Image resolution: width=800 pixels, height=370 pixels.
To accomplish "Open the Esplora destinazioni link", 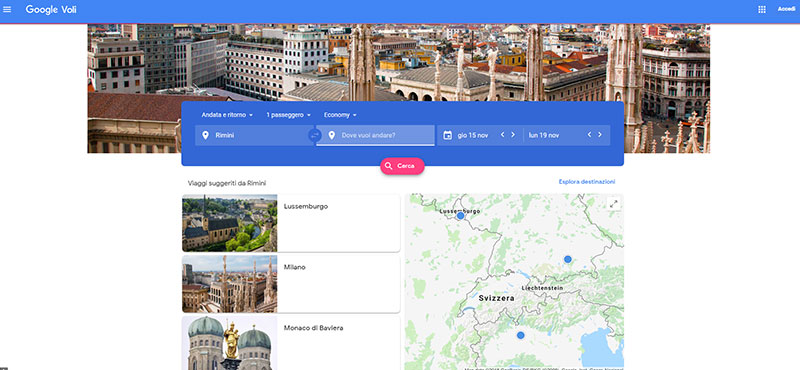I will (587, 182).
